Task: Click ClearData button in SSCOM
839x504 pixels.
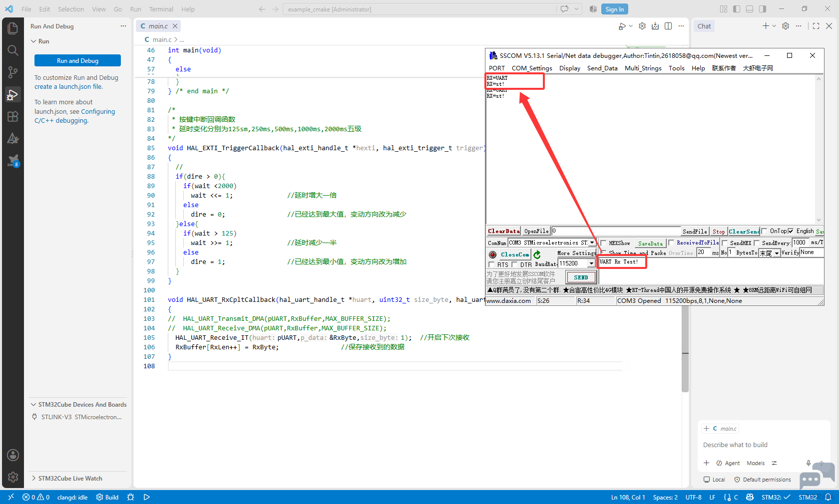Action: (x=504, y=231)
